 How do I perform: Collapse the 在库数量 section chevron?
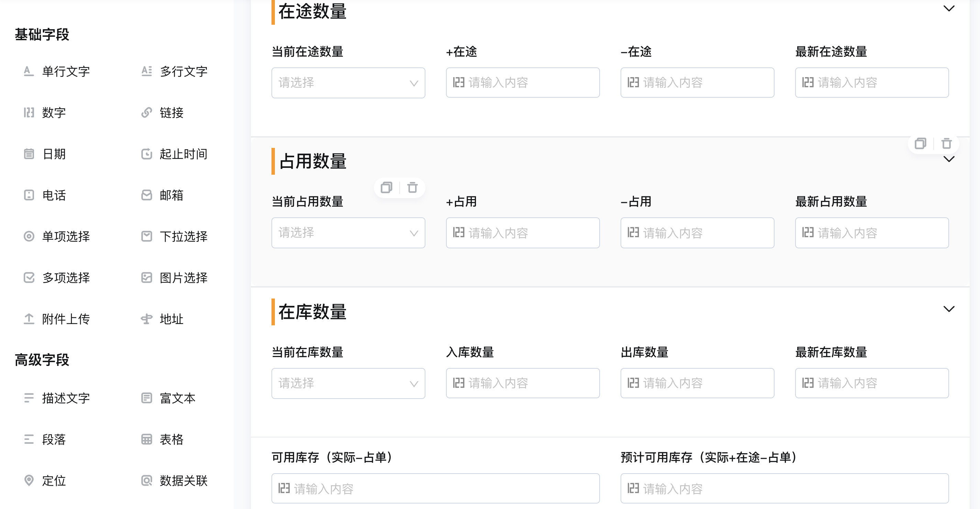coord(949,309)
